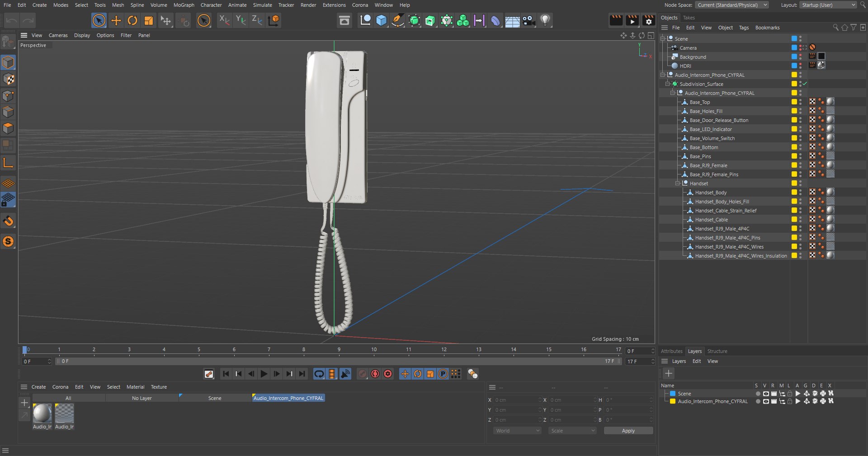The height and width of the screenshot is (456, 868).
Task: Open the World coordinate system dropdown
Action: tap(517, 431)
